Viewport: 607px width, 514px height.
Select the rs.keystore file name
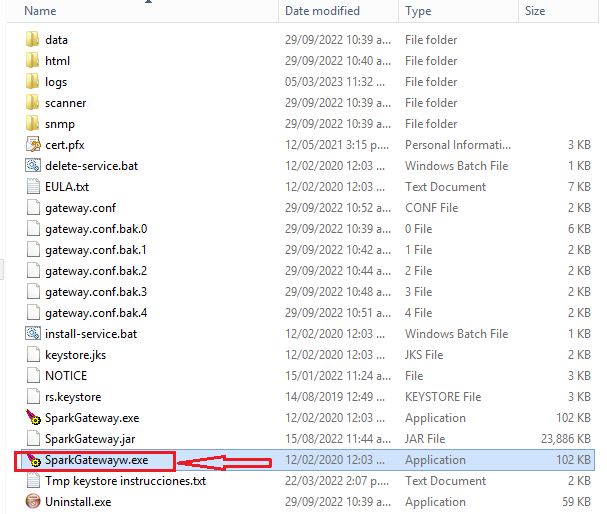[73, 397]
